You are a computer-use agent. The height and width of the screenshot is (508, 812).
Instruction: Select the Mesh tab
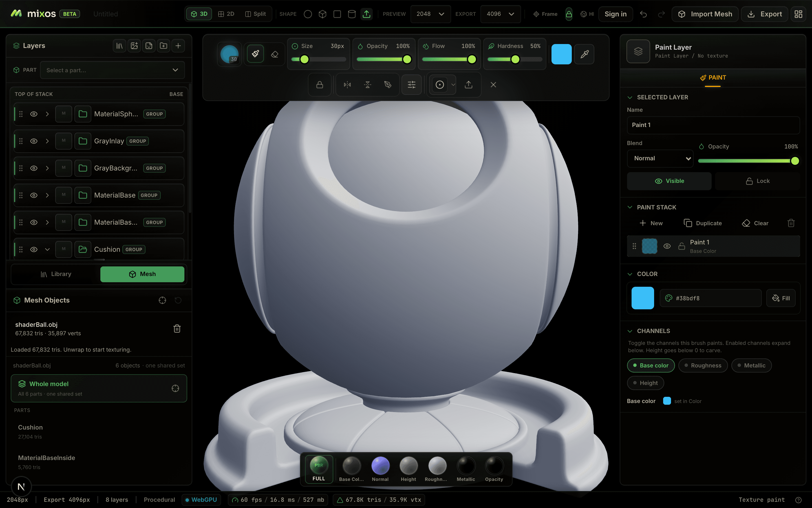(142, 274)
